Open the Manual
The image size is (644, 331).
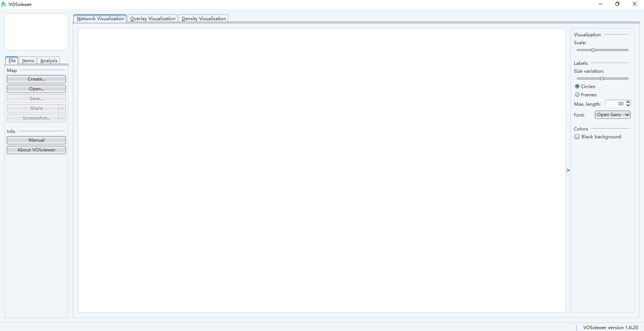tap(36, 140)
